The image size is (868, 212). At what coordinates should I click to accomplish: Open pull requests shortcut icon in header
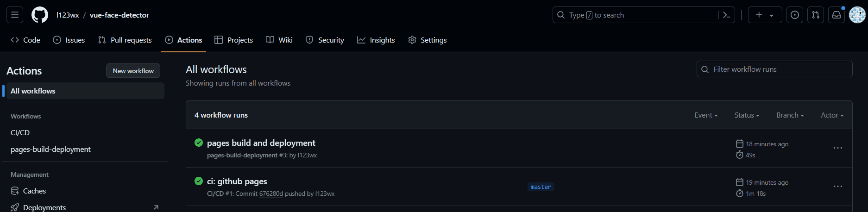point(816,15)
